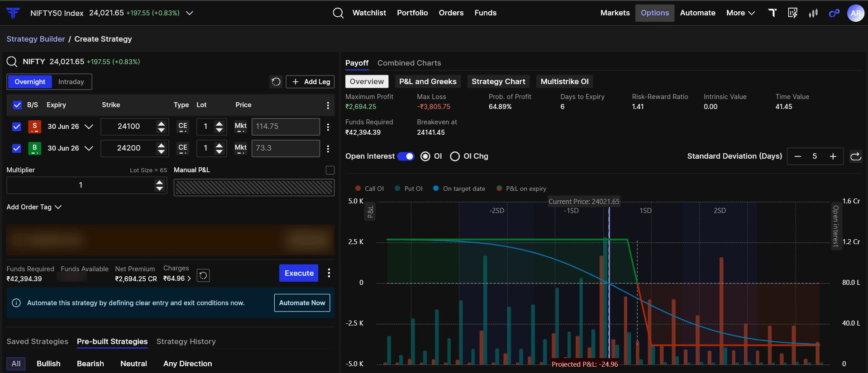868x373 pixels.
Task: Switch to the Saved Strategies tab
Action: coord(37,342)
